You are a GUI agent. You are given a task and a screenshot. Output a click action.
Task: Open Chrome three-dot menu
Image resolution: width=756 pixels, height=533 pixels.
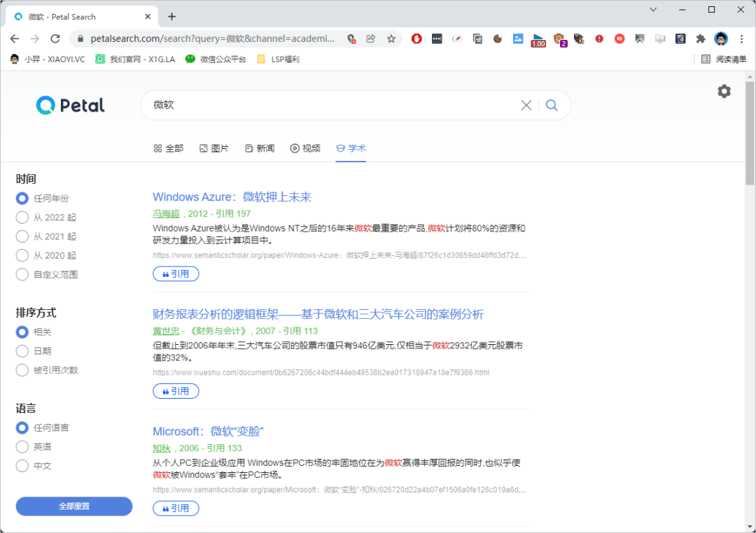(741, 38)
